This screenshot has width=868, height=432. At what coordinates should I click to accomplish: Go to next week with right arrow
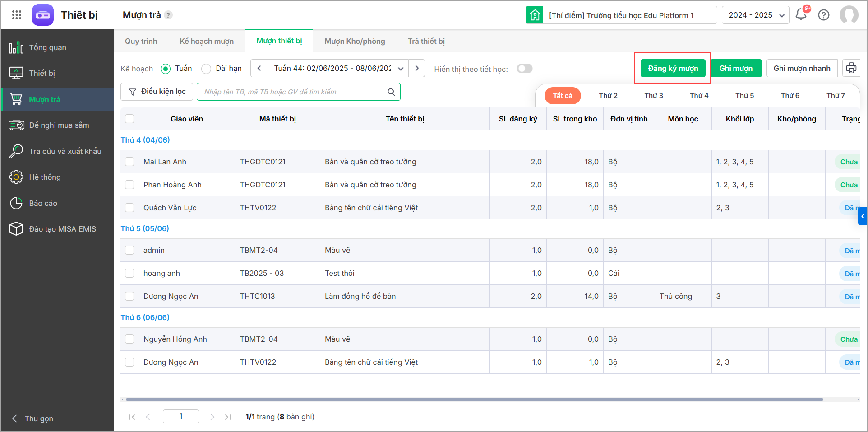click(x=417, y=68)
